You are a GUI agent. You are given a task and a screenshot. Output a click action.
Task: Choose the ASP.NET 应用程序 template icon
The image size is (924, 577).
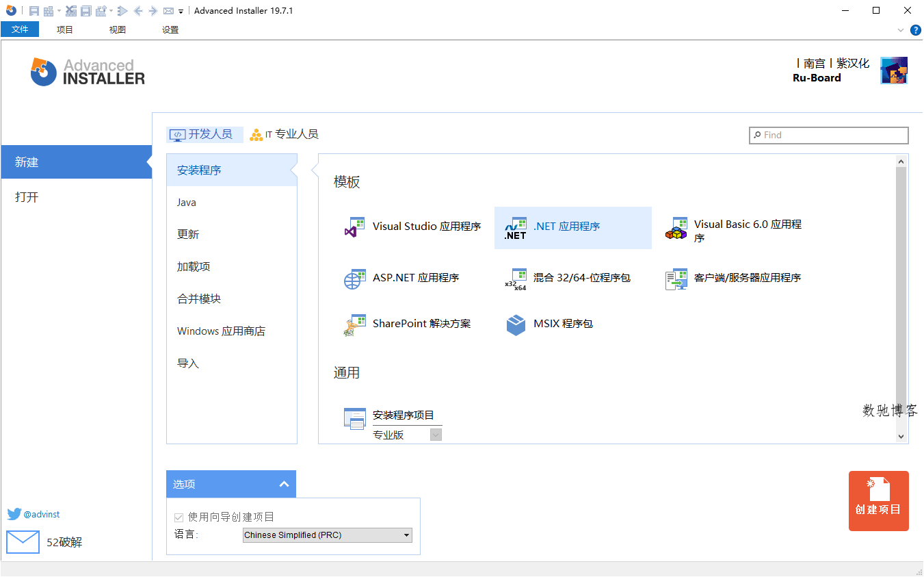click(x=355, y=279)
